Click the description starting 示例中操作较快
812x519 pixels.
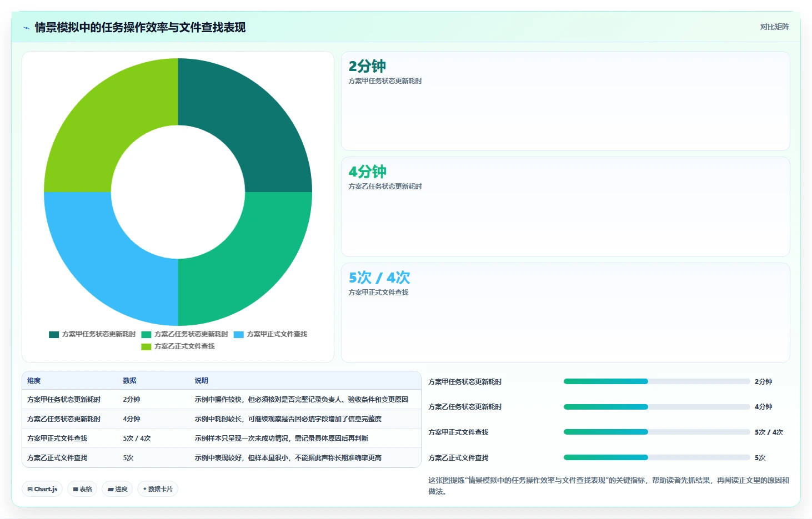tap(302, 400)
